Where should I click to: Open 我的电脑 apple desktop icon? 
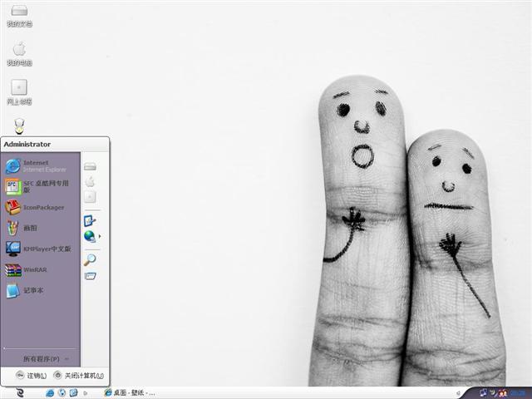coord(19,54)
